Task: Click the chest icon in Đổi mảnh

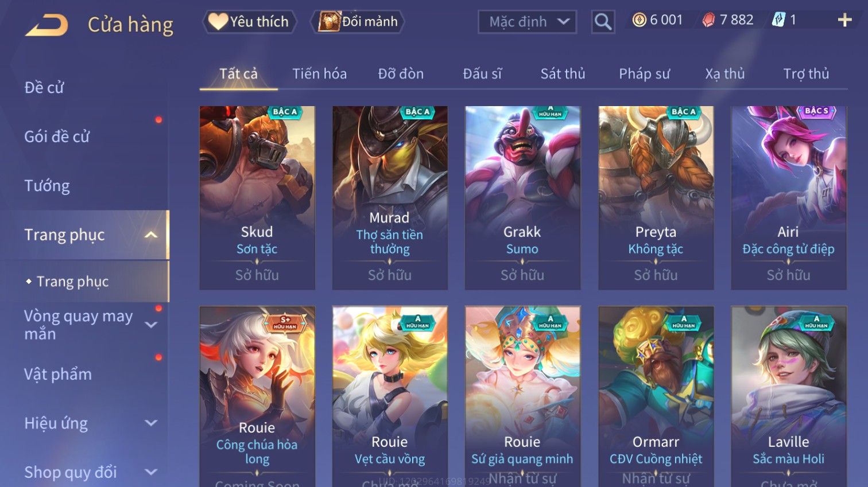Action: (330, 21)
